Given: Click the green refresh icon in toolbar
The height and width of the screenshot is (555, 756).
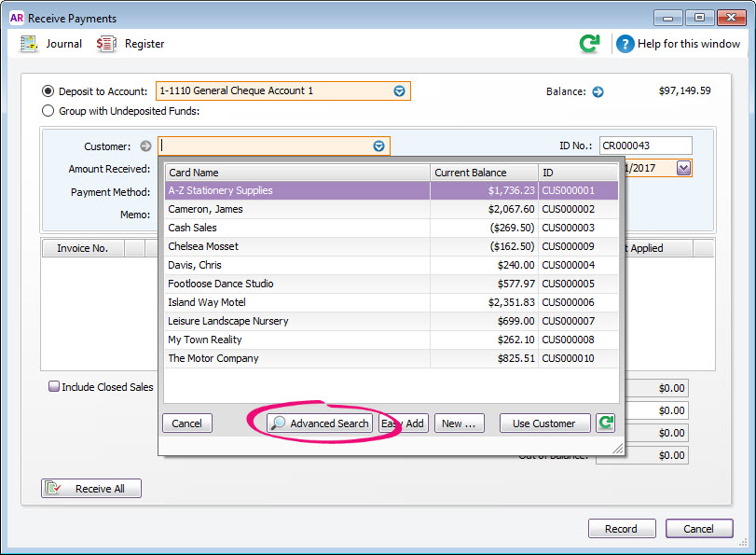Looking at the screenshot, I should [x=590, y=44].
